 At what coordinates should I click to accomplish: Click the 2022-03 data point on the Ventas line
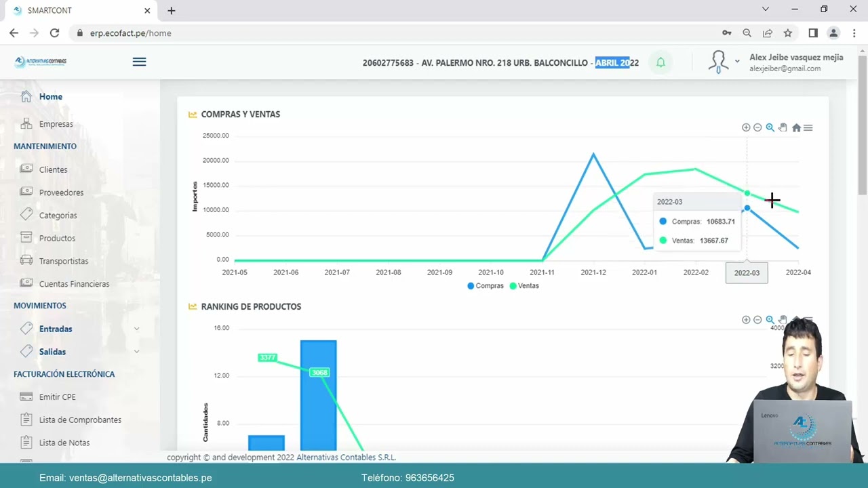(747, 193)
